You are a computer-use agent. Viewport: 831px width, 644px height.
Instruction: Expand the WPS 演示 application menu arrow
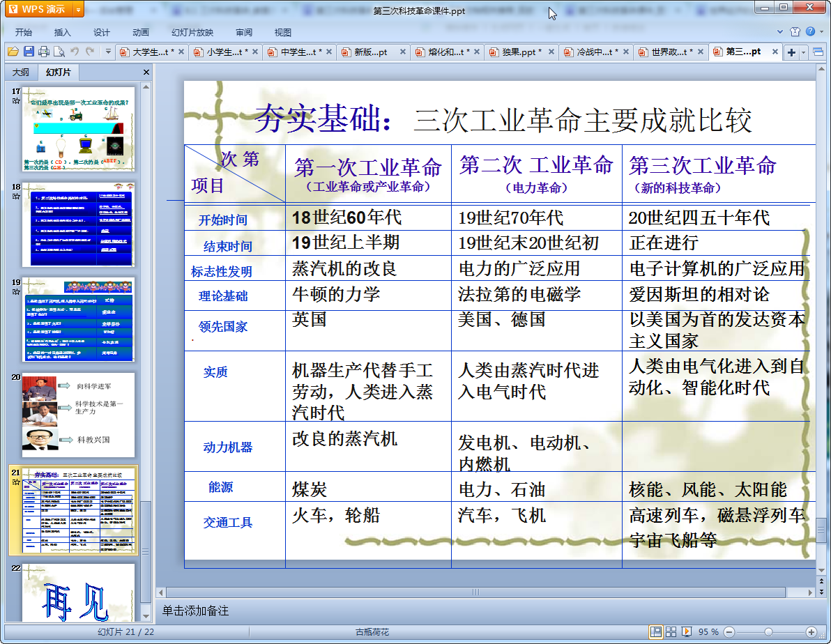[78, 10]
